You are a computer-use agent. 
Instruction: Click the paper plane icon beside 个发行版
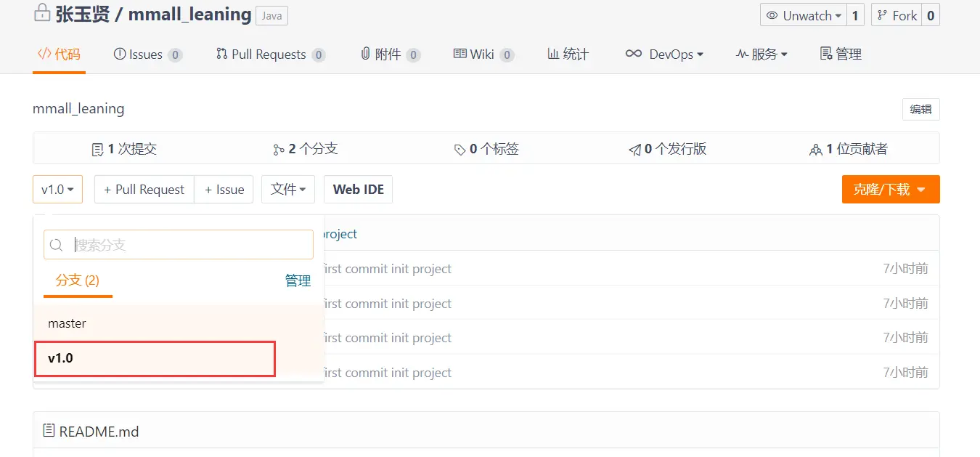pyautogui.click(x=634, y=150)
